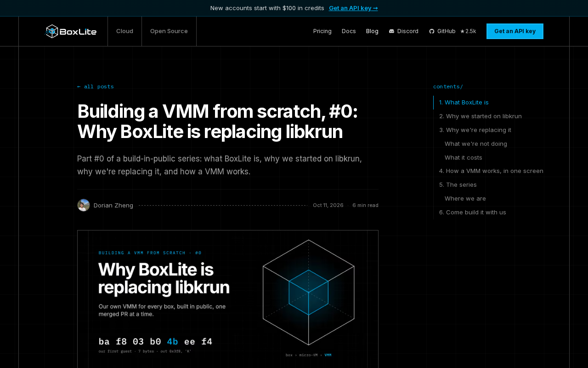Jump to section 5. The series
588x368 pixels.
click(458, 184)
